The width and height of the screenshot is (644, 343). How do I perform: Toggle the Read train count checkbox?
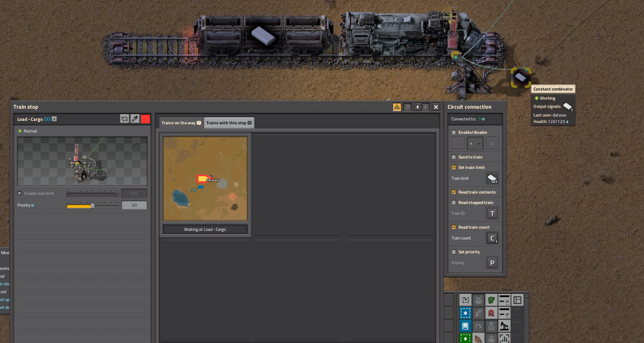[454, 227]
